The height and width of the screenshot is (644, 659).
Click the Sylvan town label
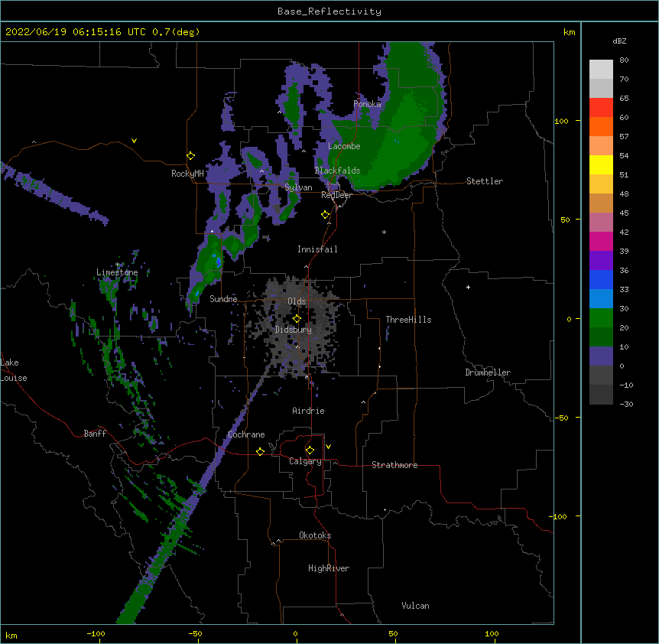[298, 187]
